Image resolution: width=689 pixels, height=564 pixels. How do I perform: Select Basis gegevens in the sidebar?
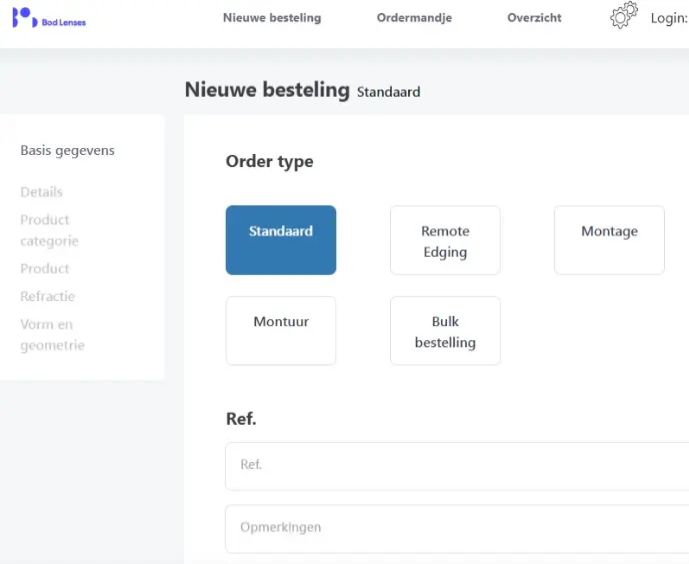(x=67, y=151)
